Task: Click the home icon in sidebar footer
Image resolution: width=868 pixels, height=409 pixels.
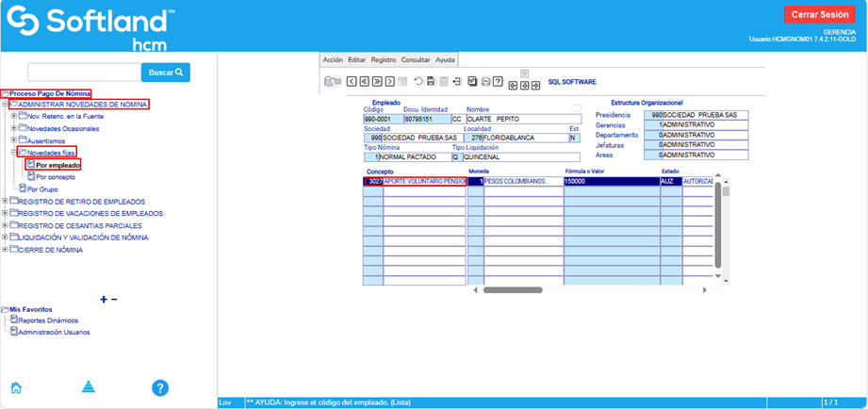Action: 16,387
